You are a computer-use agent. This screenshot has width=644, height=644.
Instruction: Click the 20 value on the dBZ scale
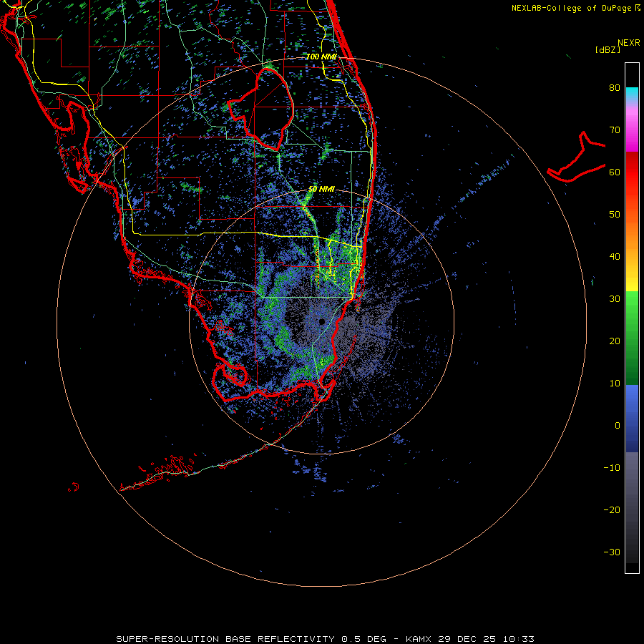pos(615,341)
